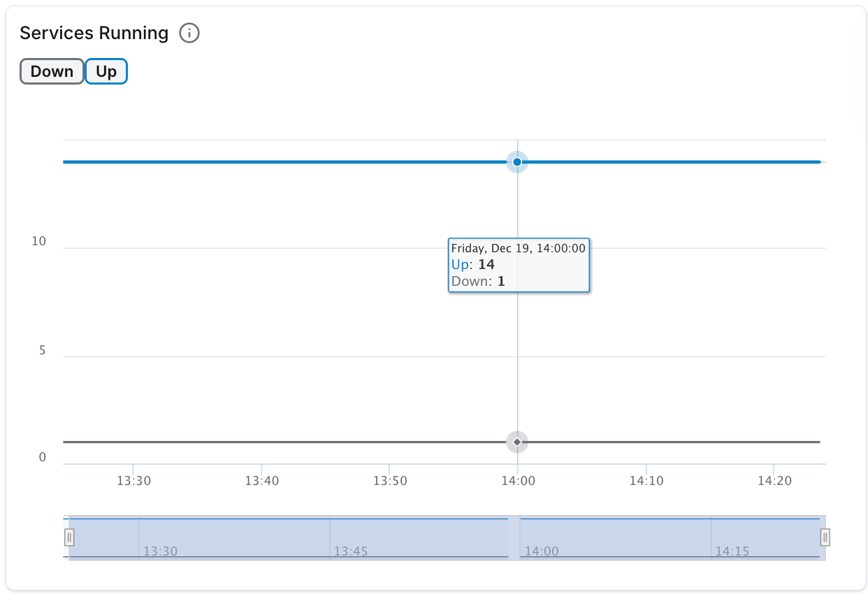
Task: Click the 14:00 x-axis time label
Action: point(518,481)
